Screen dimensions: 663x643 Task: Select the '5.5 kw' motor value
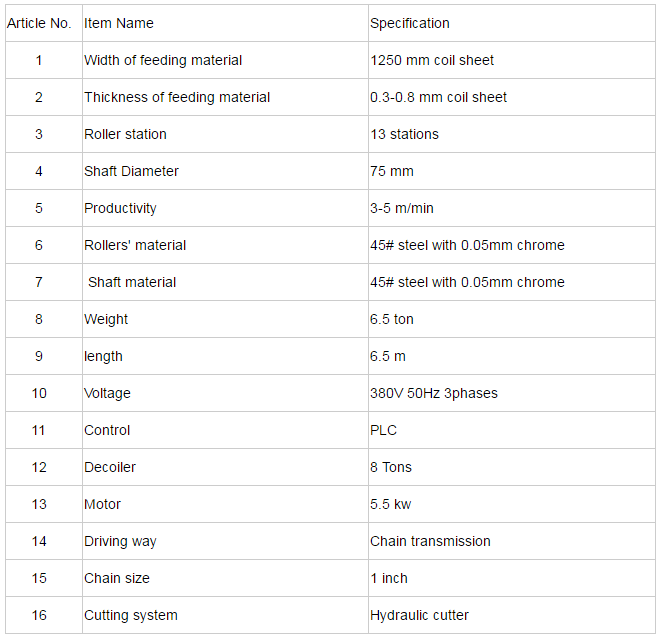pyautogui.click(x=393, y=504)
